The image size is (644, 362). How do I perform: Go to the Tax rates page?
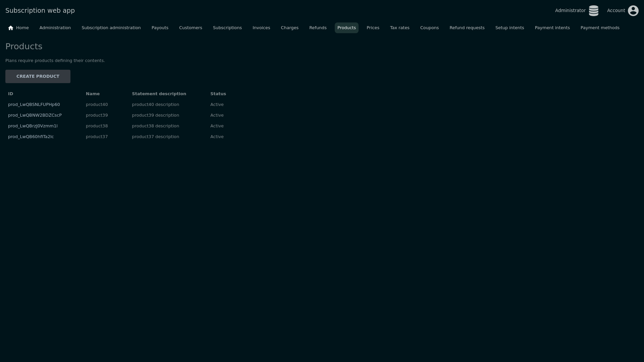pyautogui.click(x=399, y=28)
